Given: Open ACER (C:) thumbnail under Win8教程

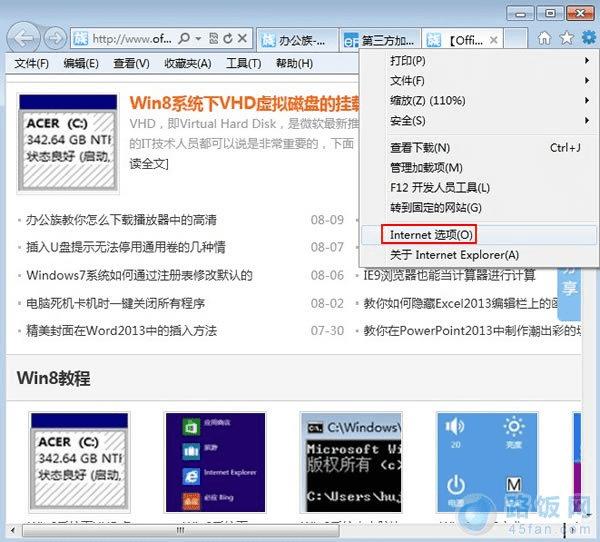Looking at the screenshot, I should pyautogui.click(x=80, y=462).
